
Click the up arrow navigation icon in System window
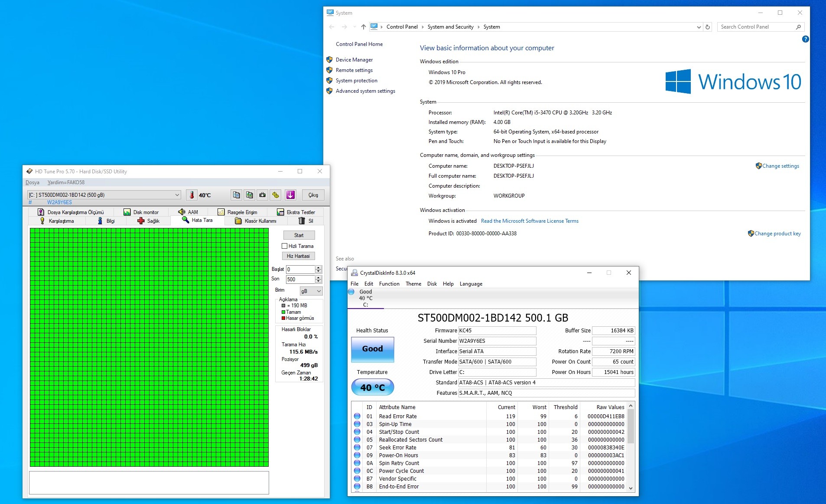[x=363, y=27]
